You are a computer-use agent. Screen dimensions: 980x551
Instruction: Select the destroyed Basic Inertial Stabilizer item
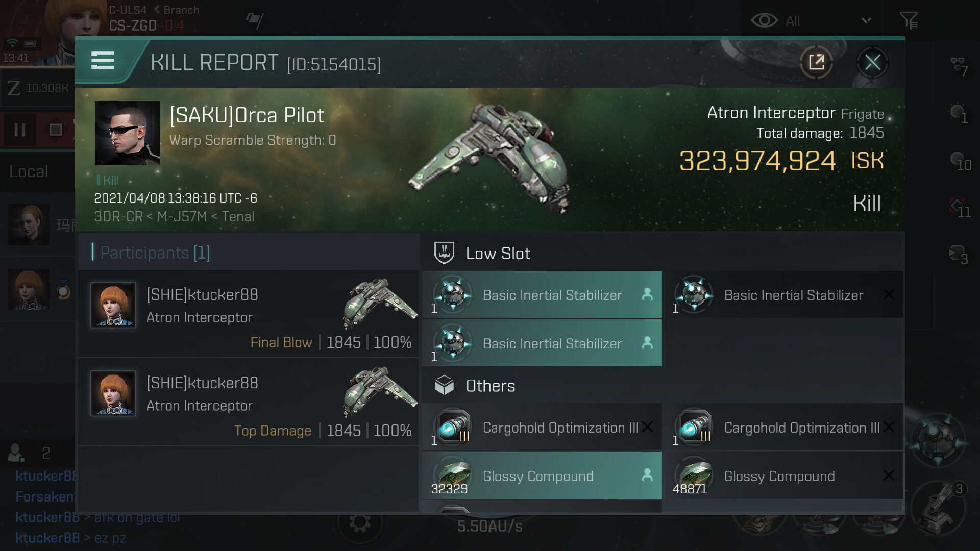(786, 295)
